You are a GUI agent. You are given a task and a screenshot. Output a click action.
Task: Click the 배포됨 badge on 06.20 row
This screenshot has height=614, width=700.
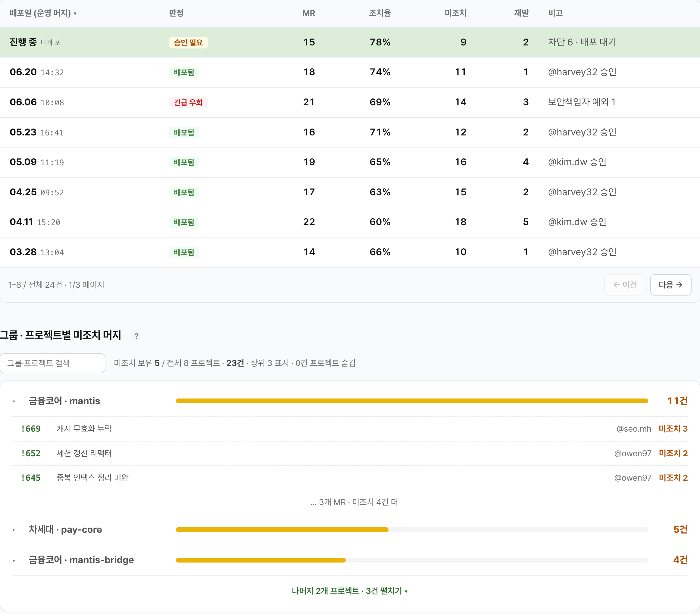(184, 72)
